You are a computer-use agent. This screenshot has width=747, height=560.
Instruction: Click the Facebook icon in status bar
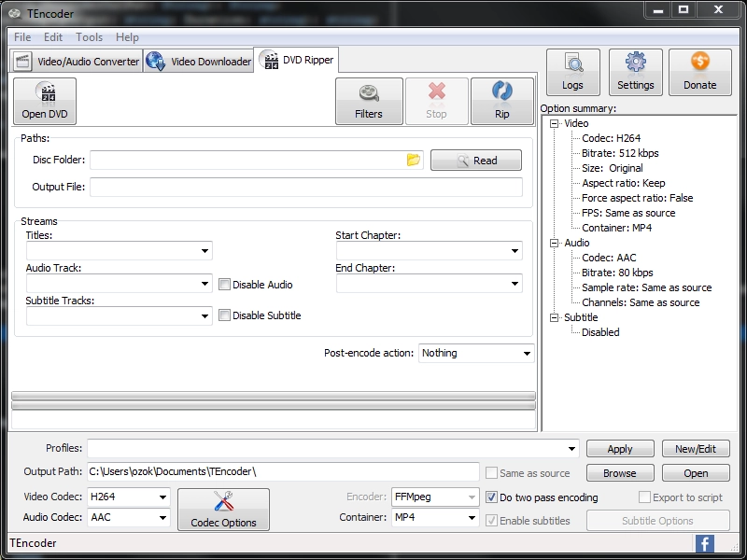click(x=705, y=543)
